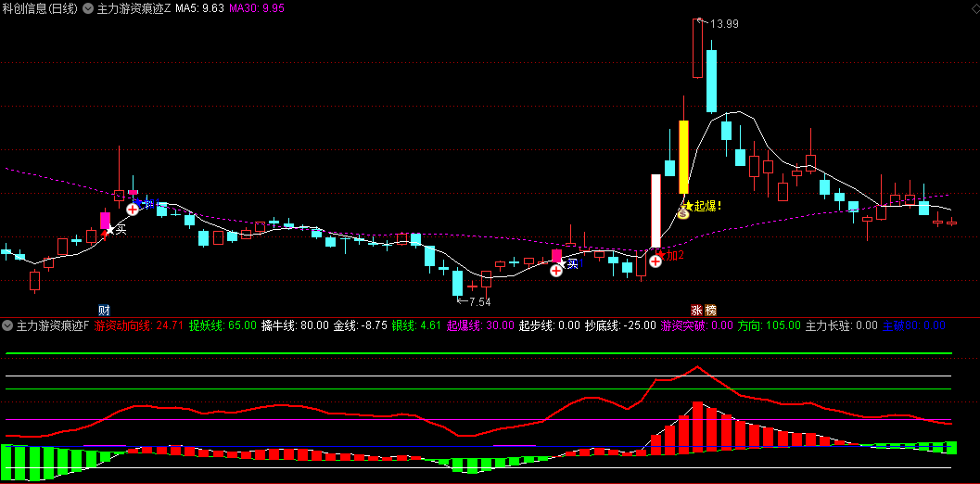Screen dimensions: 980x484
Task: Click the 主力游资痕迹Z indicator name
Action: [x=134, y=9]
